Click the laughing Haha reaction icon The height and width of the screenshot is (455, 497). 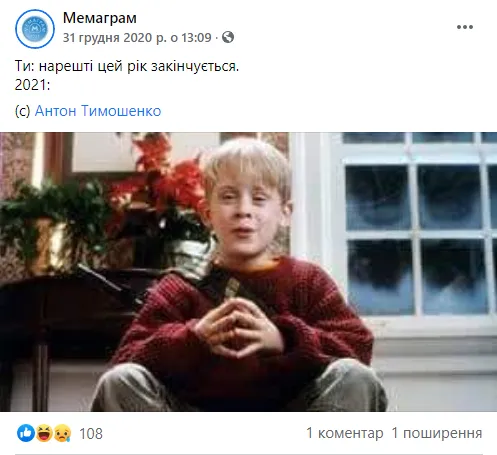coord(44,433)
